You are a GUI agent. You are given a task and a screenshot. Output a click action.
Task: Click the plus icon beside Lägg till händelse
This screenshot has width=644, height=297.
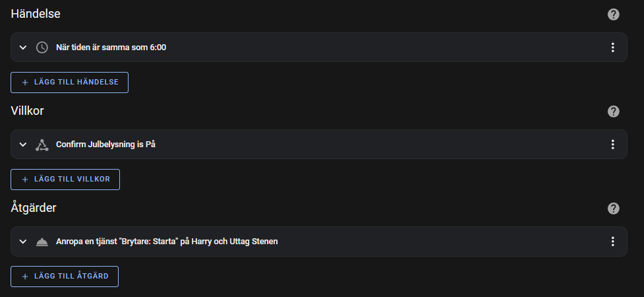coord(25,82)
